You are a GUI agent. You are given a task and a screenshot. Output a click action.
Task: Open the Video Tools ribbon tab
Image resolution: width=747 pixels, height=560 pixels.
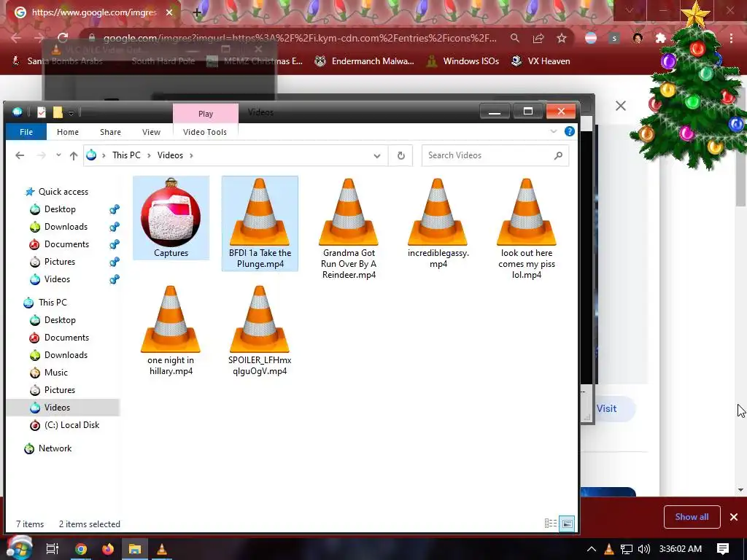coord(205,132)
